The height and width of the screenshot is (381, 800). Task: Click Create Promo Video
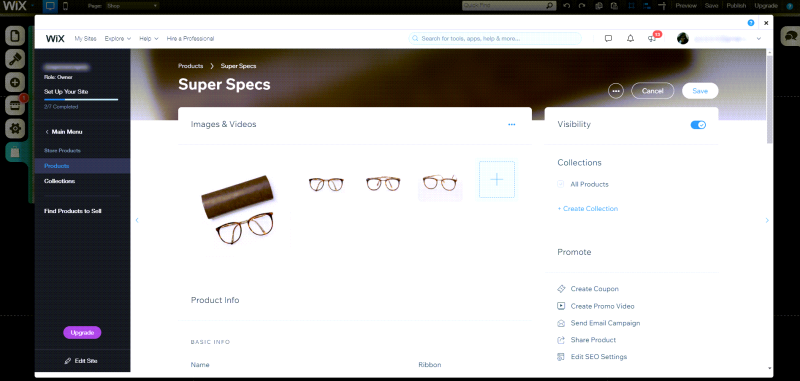(x=596, y=306)
